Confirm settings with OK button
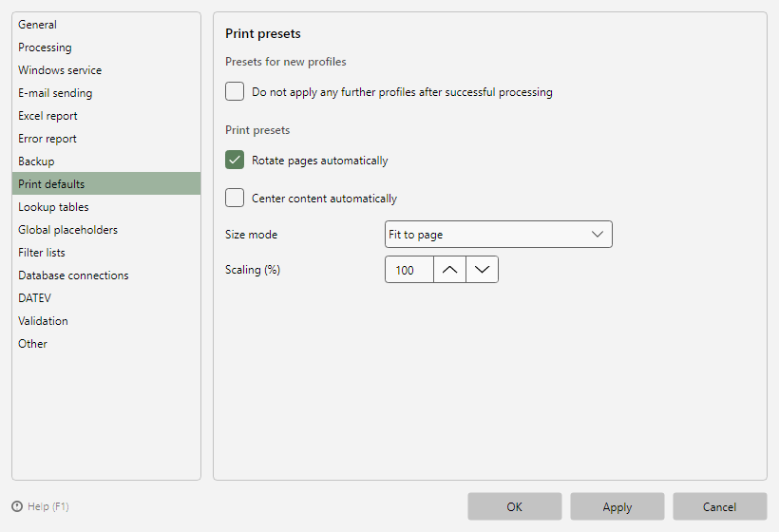The image size is (779, 532). [x=514, y=506]
